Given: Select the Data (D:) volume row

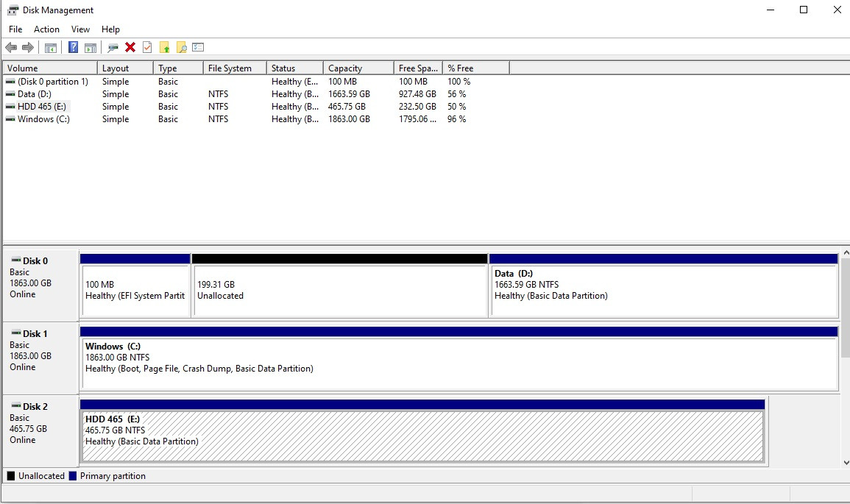Looking at the screenshot, I should 256,94.
